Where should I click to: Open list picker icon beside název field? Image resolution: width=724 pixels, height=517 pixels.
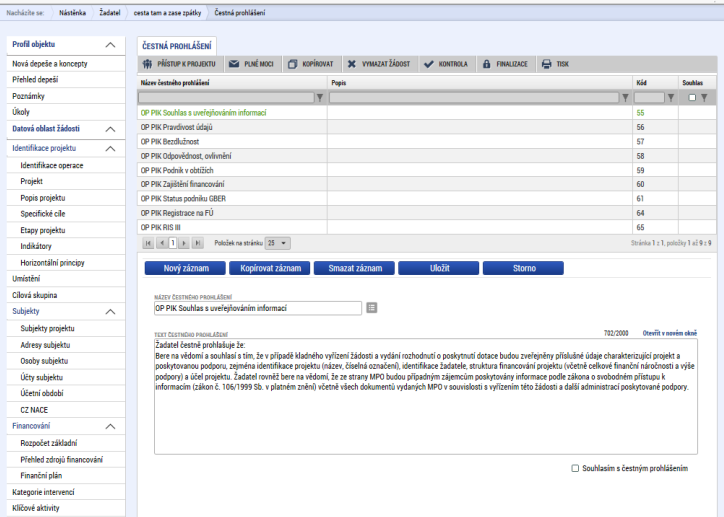(x=372, y=307)
